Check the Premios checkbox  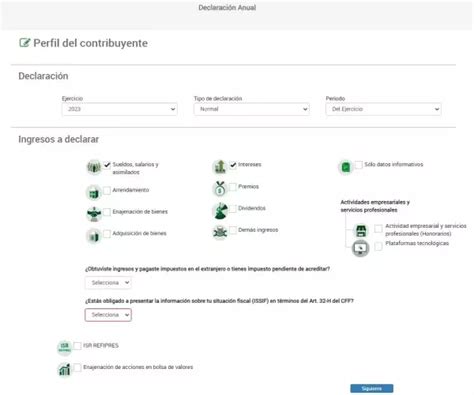233,187
